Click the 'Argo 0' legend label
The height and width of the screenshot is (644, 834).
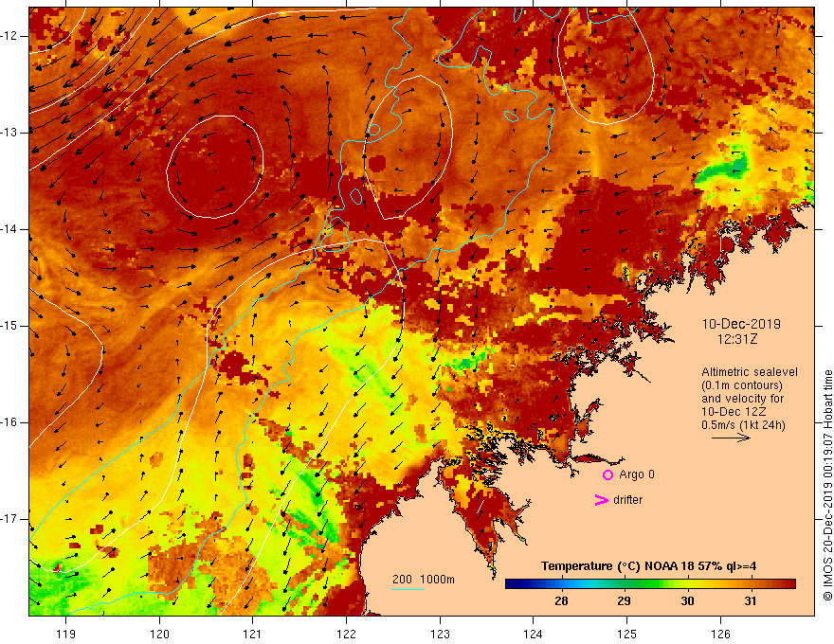[x=637, y=474]
